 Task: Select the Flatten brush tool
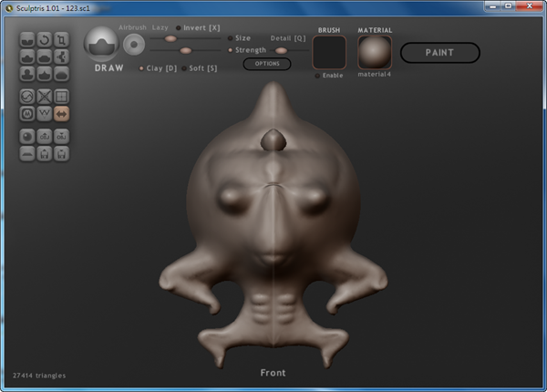[45, 57]
